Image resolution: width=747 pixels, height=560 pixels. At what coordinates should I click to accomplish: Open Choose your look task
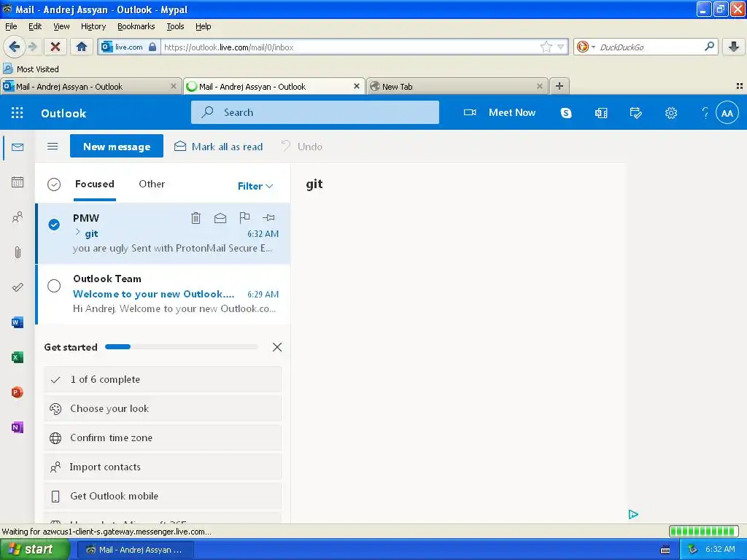tap(163, 408)
